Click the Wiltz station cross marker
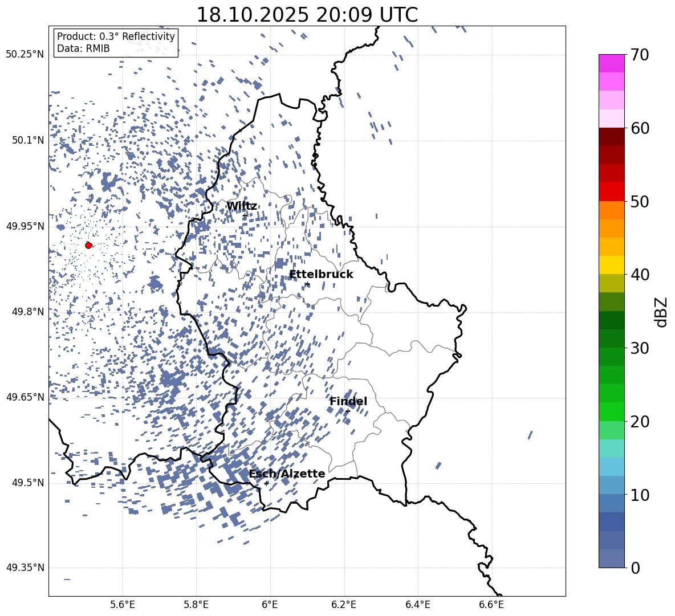Viewport: 675px width, 616px height. pos(245,215)
